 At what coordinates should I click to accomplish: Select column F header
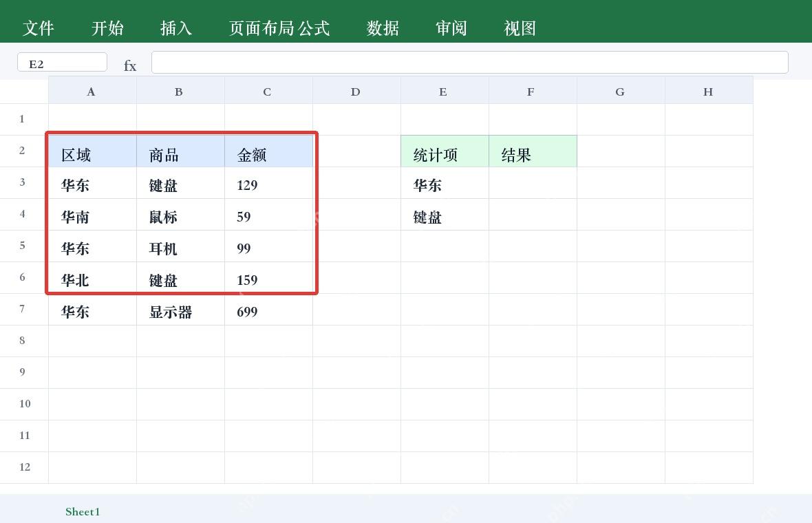[x=533, y=91]
